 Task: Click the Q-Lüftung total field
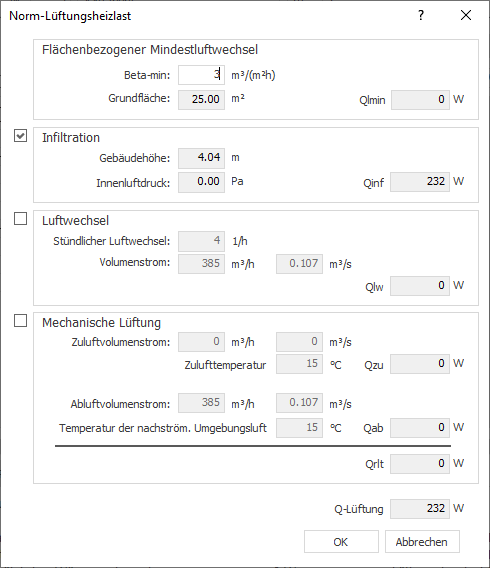420,509
